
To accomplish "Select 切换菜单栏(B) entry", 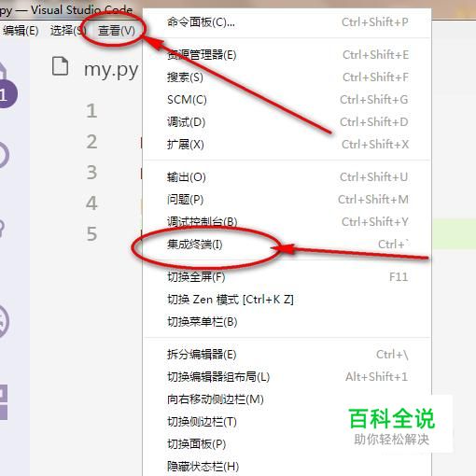I will [x=287, y=322].
